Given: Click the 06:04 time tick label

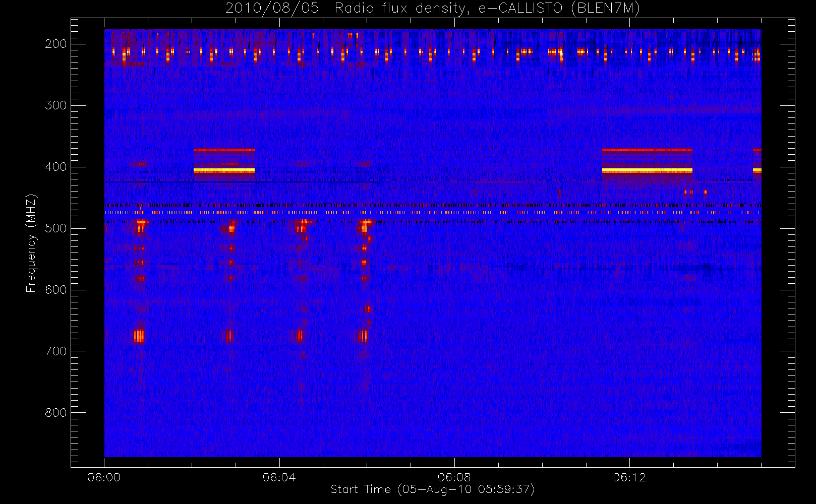Looking at the screenshot, I should (279, 477).
